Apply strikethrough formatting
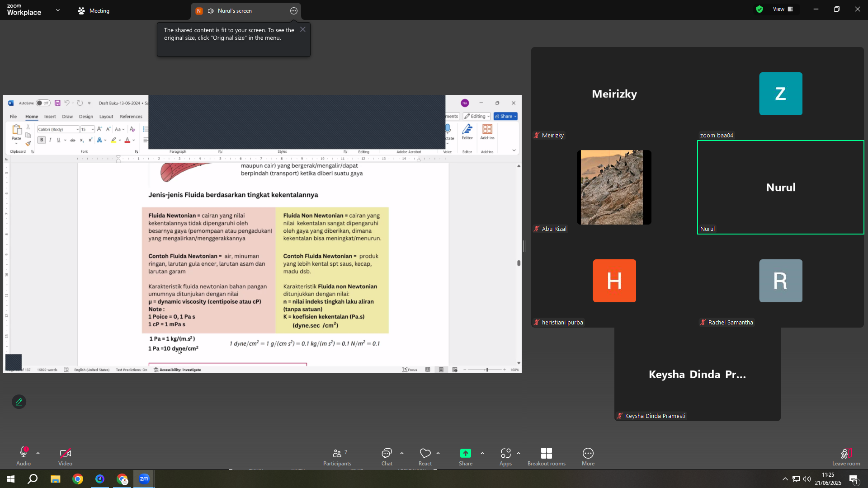Image resolution: width=868 pixels, height=488 pixels. pos(72,140)
